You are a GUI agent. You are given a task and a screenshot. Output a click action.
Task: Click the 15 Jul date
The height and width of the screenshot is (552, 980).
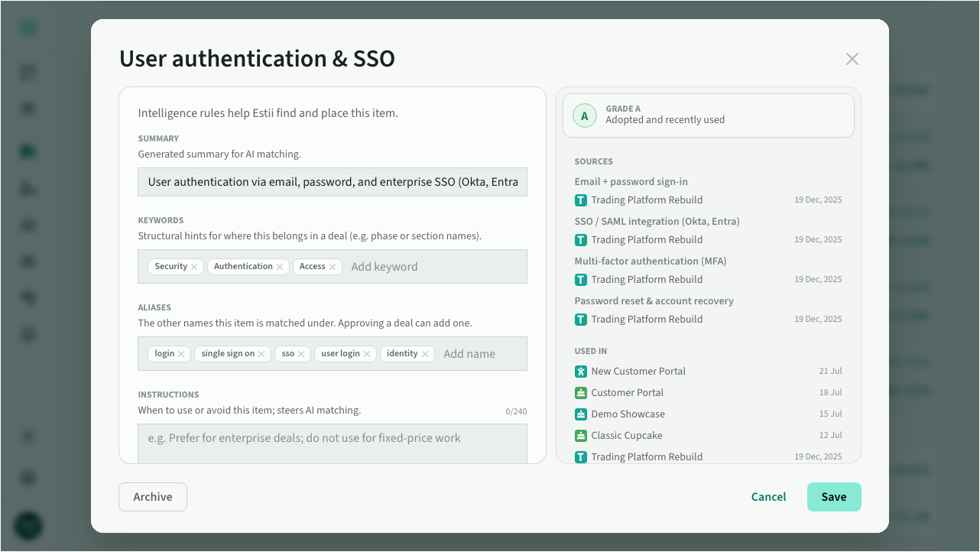click(830, 414)
